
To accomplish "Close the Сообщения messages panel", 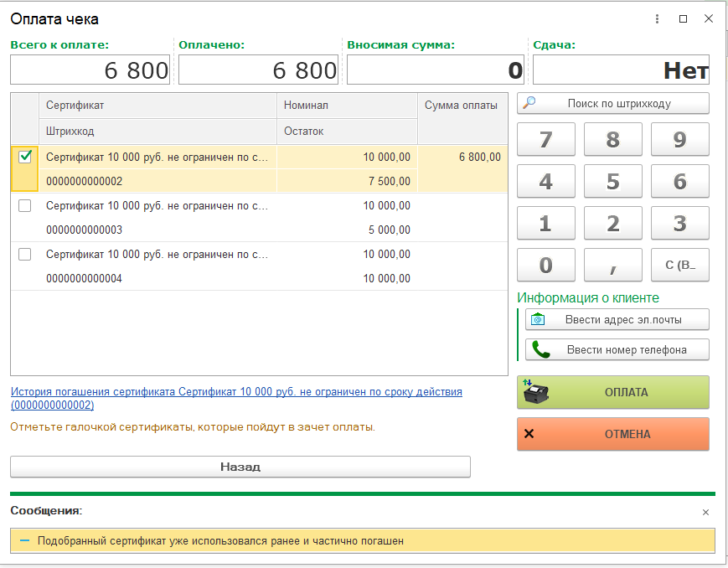I will (705, 512).
